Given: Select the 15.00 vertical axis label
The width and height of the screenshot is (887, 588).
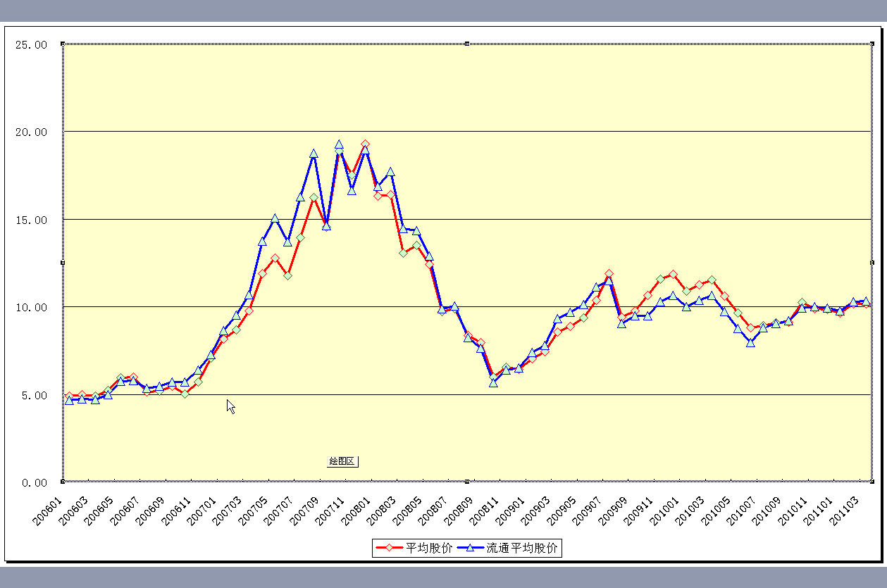Looking at the screenshot, I should coord(31,220).
